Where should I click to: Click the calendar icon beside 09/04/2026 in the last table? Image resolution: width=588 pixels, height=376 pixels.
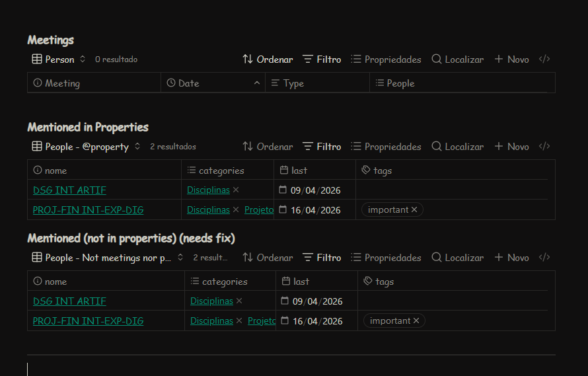(285, 301)
